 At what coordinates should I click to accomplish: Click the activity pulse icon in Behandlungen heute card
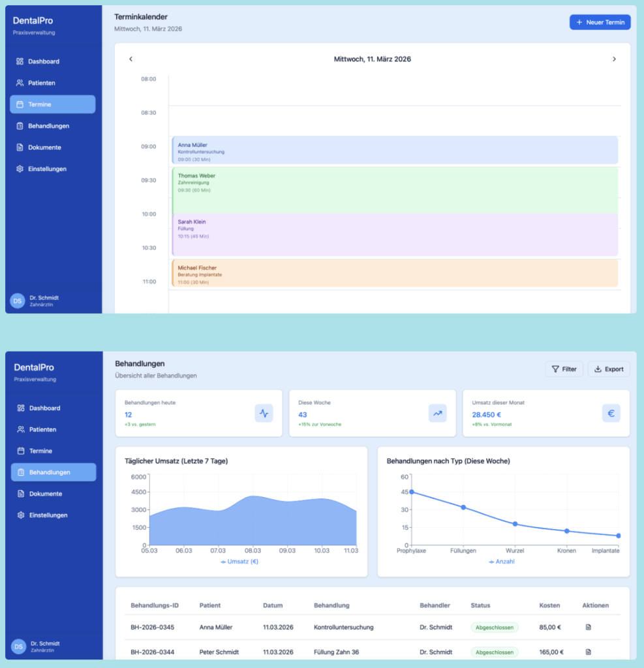tap(264, 413)
